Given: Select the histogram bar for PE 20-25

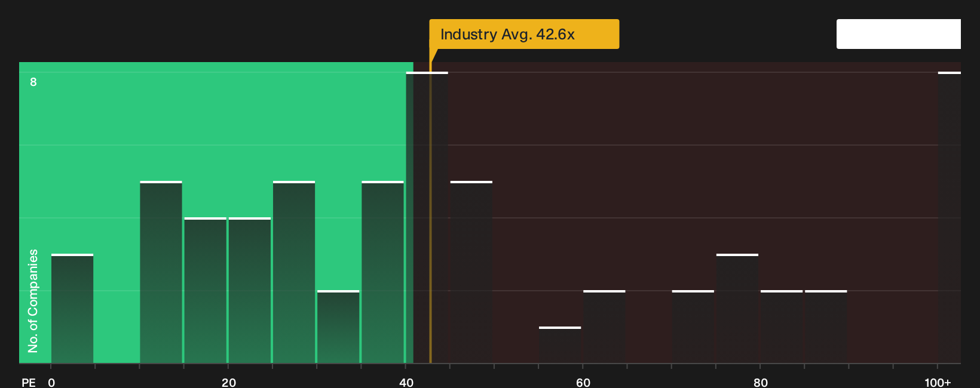Looking at the screenshot, I should click(x=249, y=290).
